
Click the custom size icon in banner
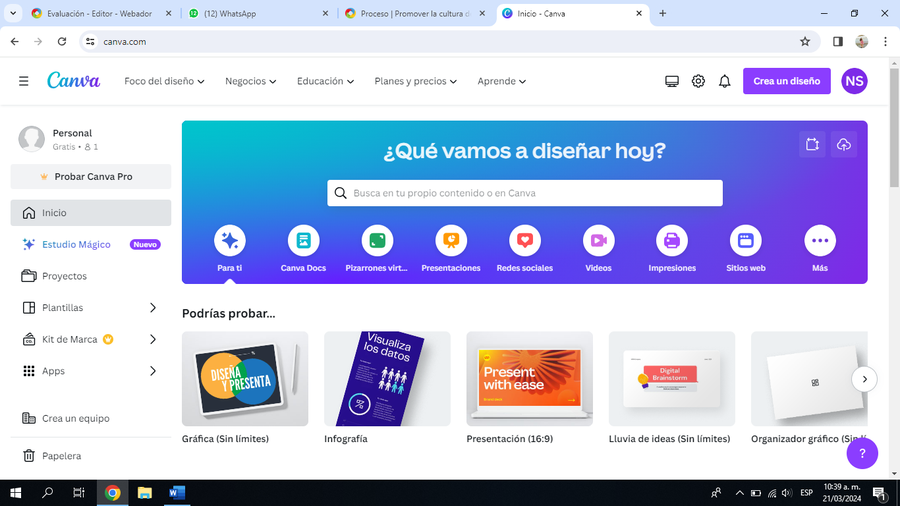812,144
